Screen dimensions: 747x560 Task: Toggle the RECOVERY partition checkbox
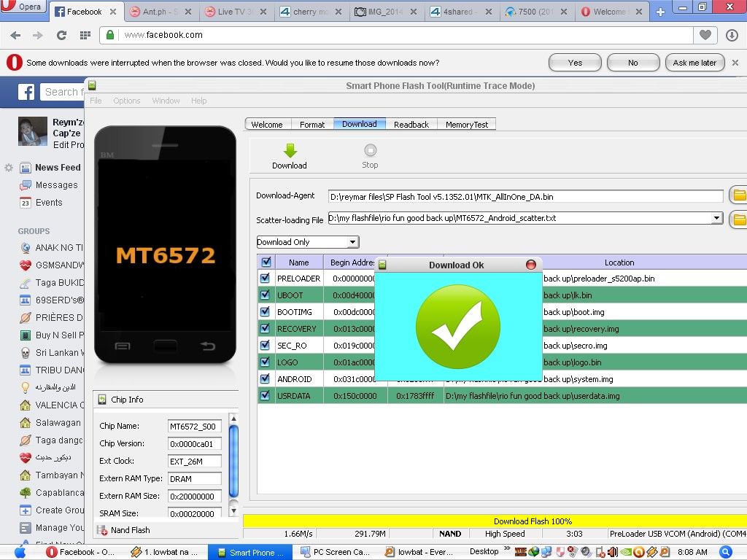[x=266, y=329]
